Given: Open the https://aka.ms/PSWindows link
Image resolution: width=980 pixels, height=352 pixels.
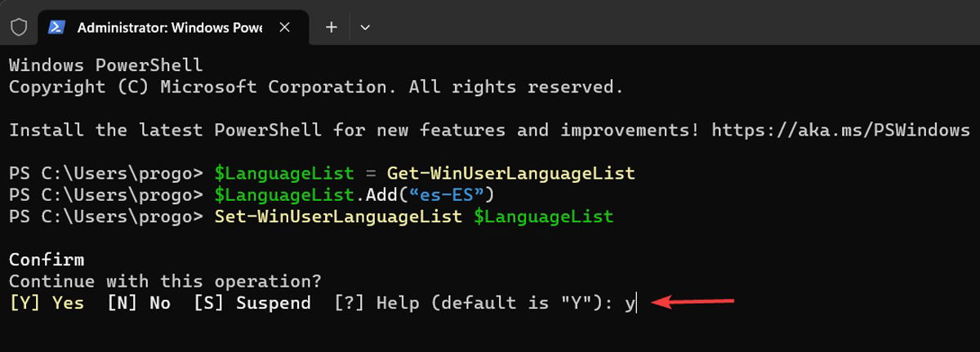Looking at the screenshot, I should pyautogui.click(x=840, y=130).
